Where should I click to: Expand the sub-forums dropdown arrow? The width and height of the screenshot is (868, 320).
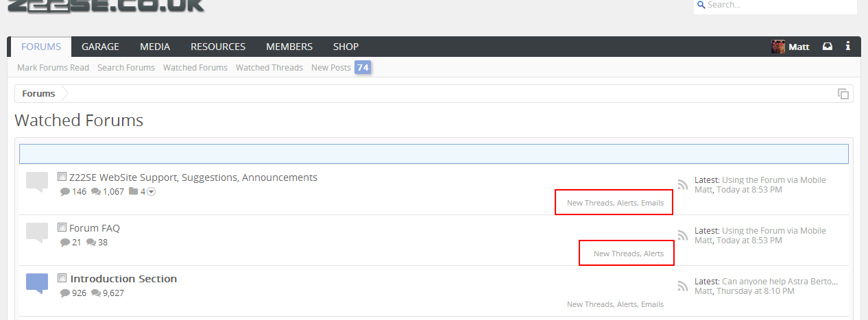(152, 192)
